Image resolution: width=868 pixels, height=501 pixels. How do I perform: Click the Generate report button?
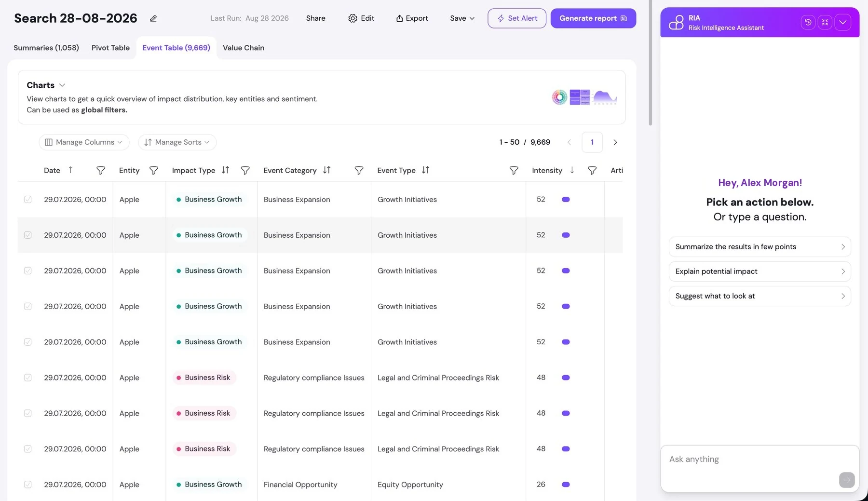coord(593,18)
